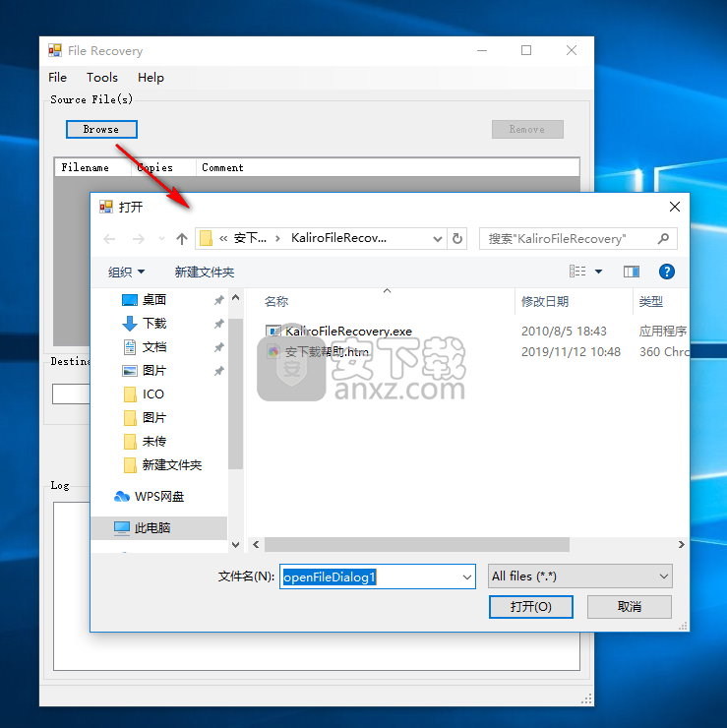
Task: Click 新建文件夹 in the toolbar
Action: [x=205, y=273]
